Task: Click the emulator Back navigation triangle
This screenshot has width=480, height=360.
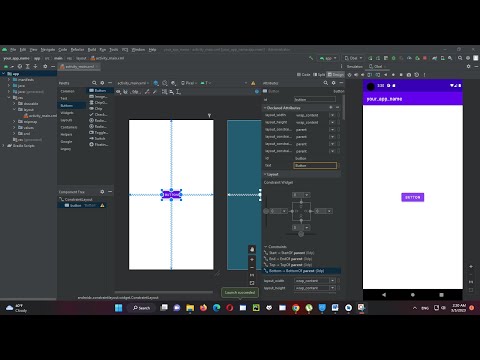Action: (x=384, y=295)
